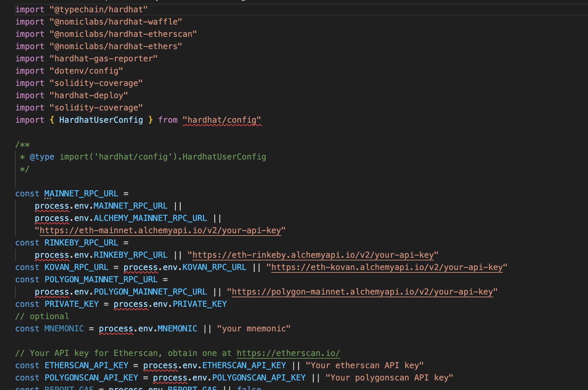This screenshot has height=390, width=588.
Task: Click process.env.MNEMONIC property access
Action: coord(148,329)
